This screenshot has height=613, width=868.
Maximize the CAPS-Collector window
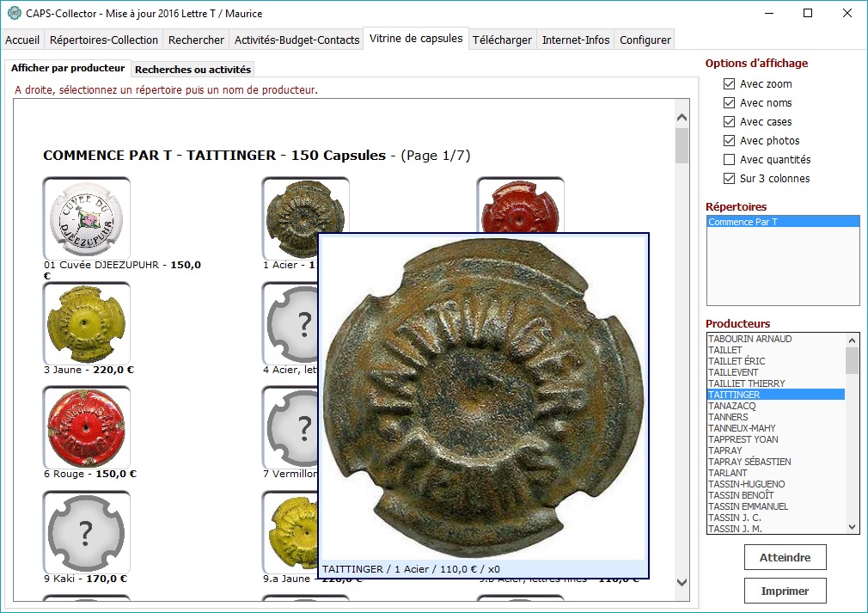click(x=808, y=13)
